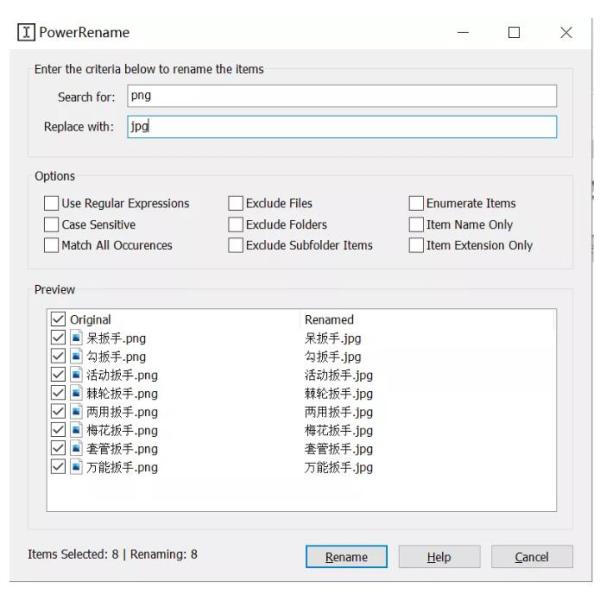
Task: Click into the Search for text field
Action: tap(340, 96)
